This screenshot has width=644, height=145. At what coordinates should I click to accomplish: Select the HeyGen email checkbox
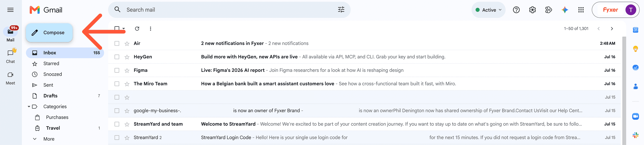tap(117, 57)
